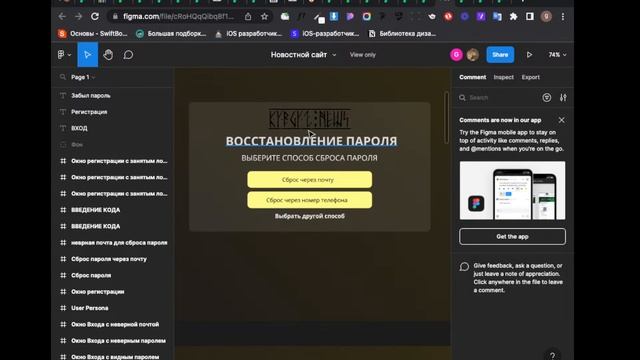
Task: Open the Page 1 dropdown
Action: 83,77
